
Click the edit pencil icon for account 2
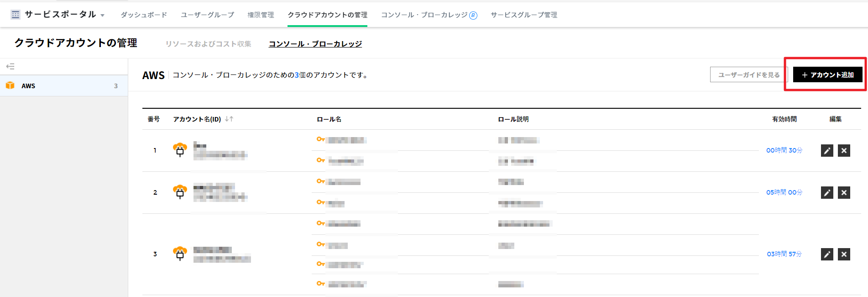[827, 193]
